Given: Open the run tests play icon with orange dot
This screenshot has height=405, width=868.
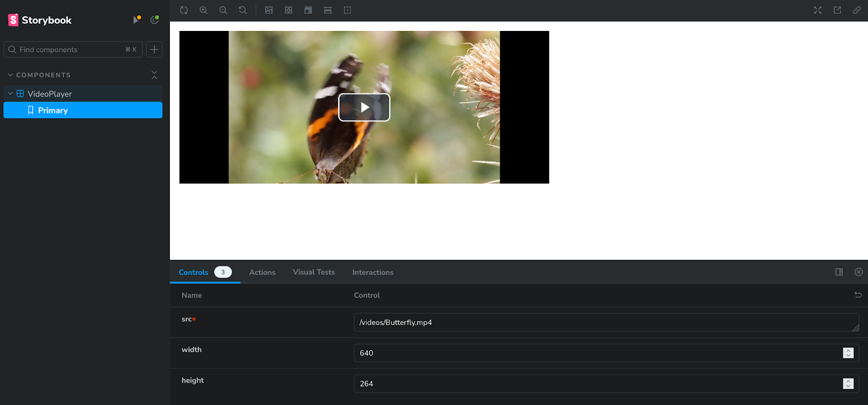Looking at the screenshot, I should click(137, 20).
